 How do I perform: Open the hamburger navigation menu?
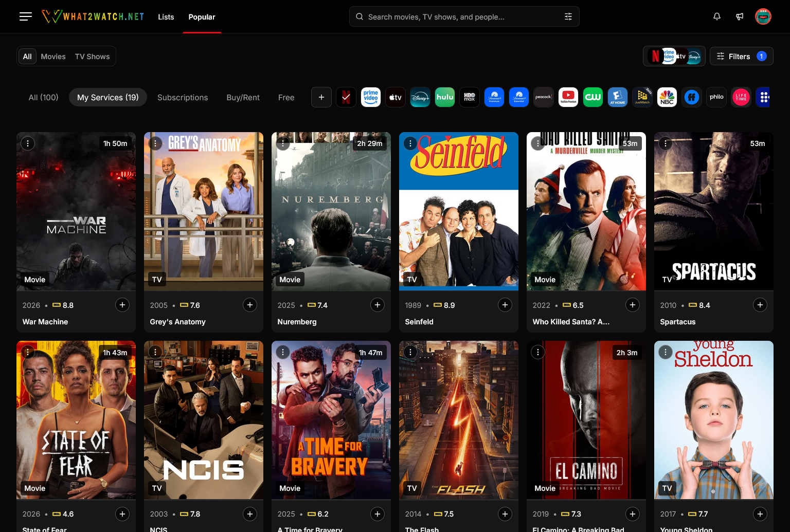click(26, 16)
